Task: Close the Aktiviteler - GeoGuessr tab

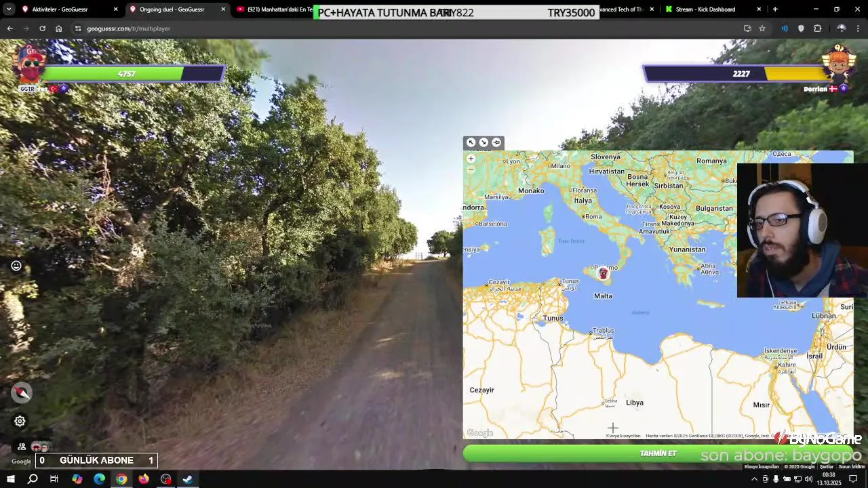Action: coord(115,9)
